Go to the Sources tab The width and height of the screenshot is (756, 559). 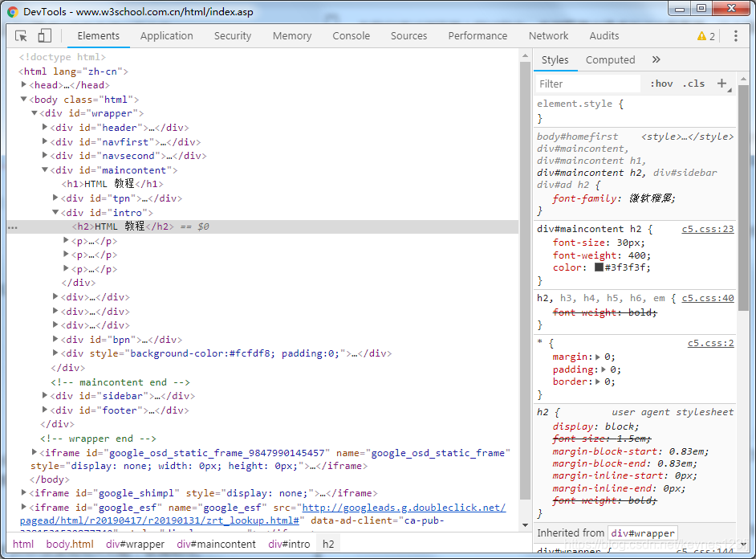point(408,35)
